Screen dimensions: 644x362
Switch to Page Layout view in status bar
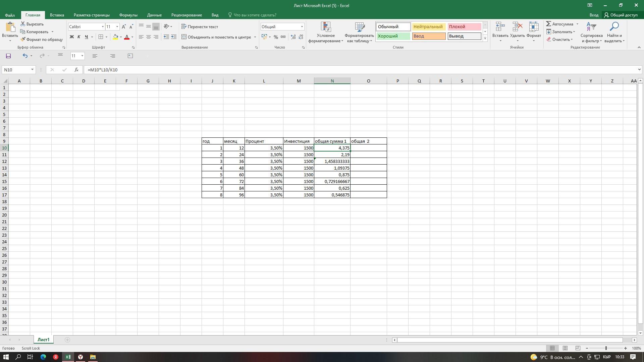[565, 348]
